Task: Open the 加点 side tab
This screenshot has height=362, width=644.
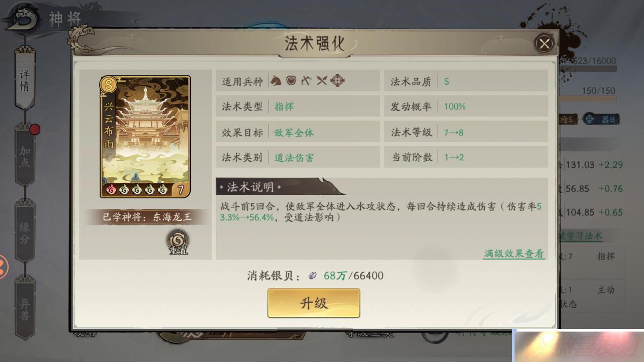Action: (24, 156)
